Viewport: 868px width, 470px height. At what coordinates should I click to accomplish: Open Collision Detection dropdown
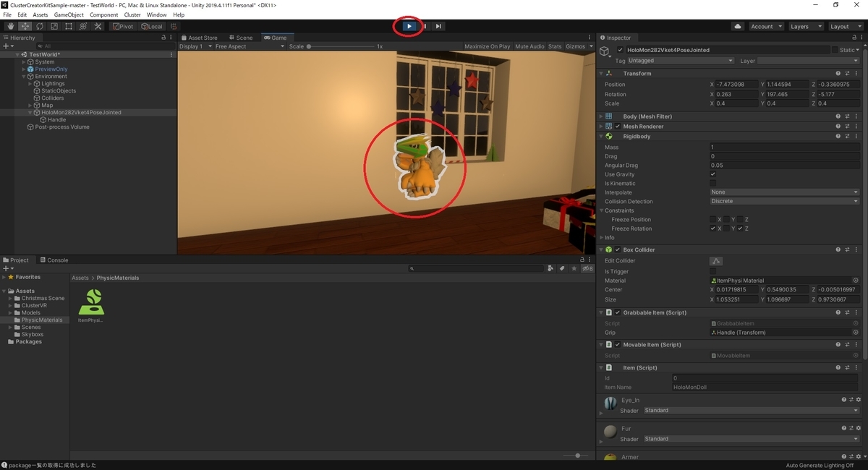coord(785,202)
